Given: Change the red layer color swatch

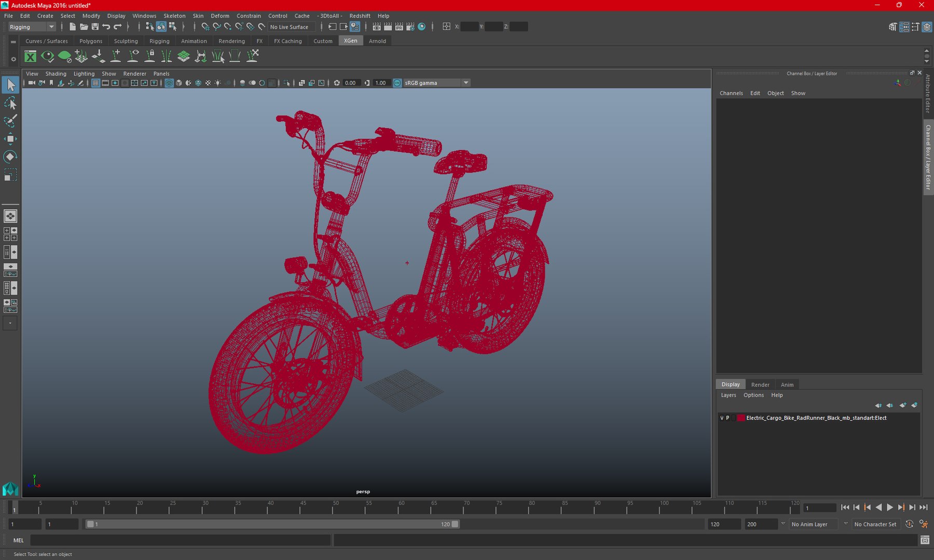Looking at the screenshot, I should pos(741,418).
